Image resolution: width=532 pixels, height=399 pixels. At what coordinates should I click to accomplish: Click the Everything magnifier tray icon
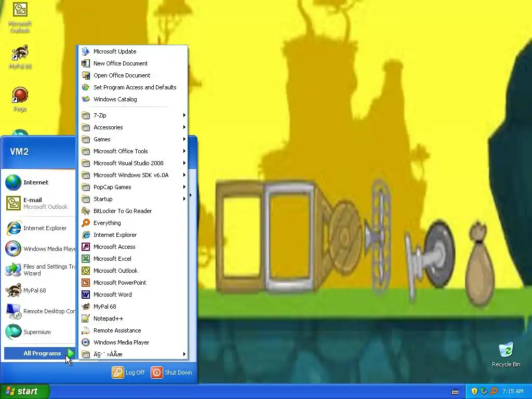coord(494,391)
